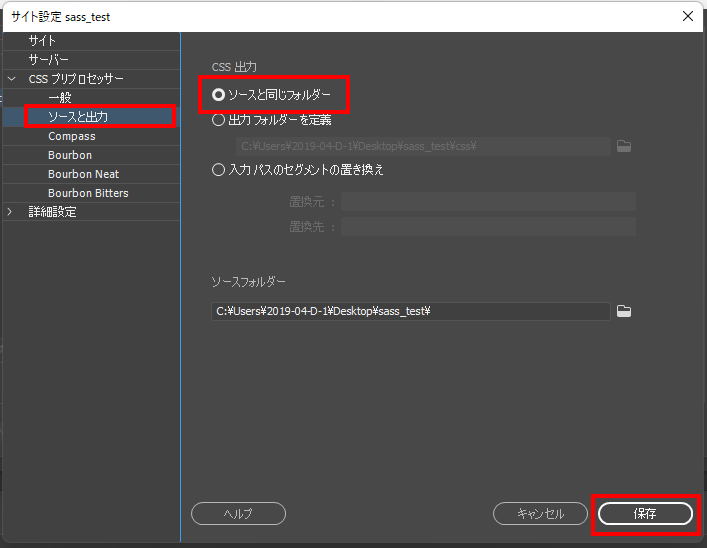Choose the '出力フォルダーを定義' radio button
The height and width of the screenshot is (548, 707).
[219, 120]
